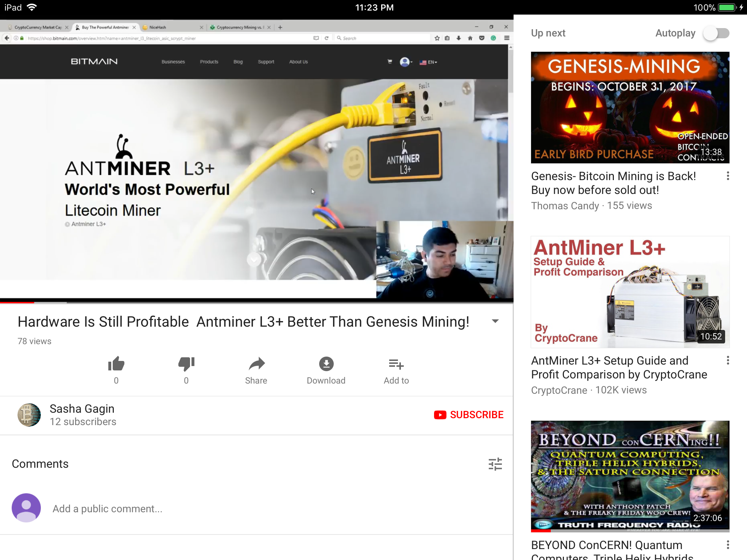747x560 pixels.
Task: Tap the Thomas Candy · 155 views line
Action: pos(592,206)
